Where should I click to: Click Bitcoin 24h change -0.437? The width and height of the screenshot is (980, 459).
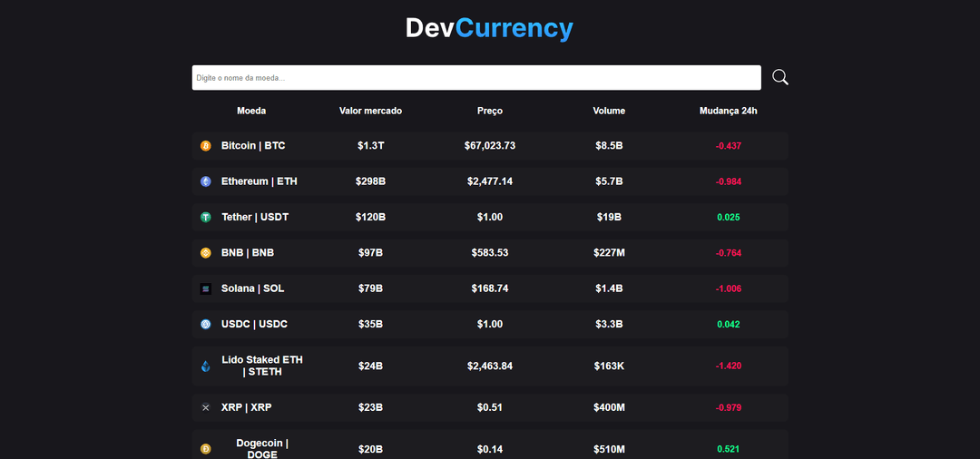coord(729,146)
